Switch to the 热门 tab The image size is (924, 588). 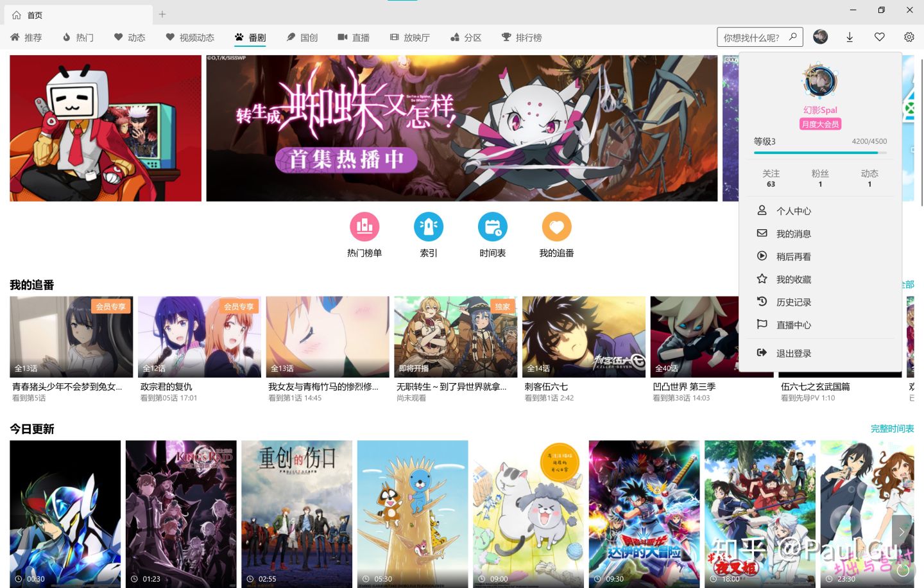tap(78, 37)
